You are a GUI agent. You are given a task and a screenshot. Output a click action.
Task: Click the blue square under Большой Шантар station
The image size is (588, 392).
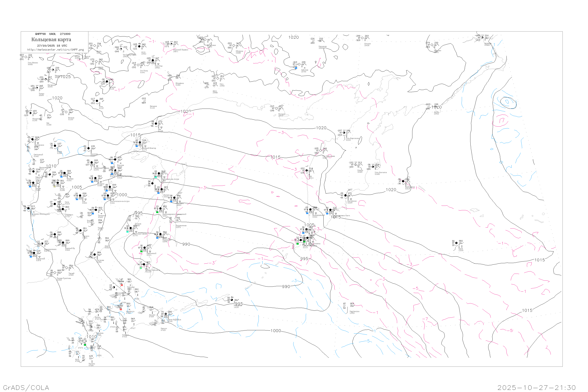click(137, 146)
